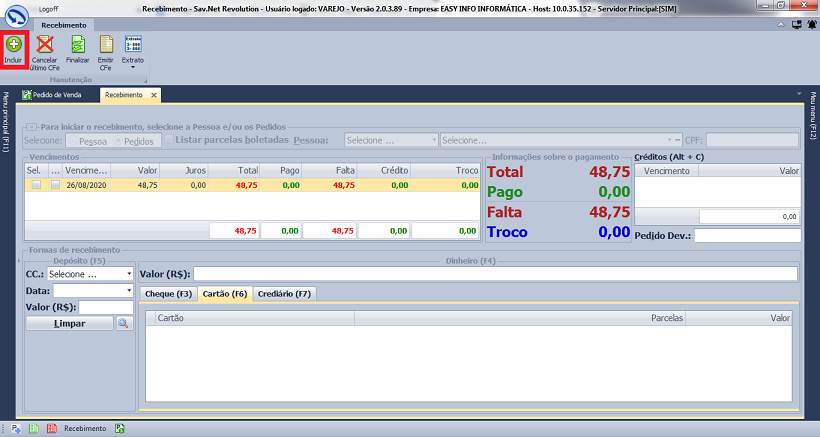Screen dimensions: 820x437
Task: Click the Incluir button in the ribbon
Action: click(x=13, y=50)
